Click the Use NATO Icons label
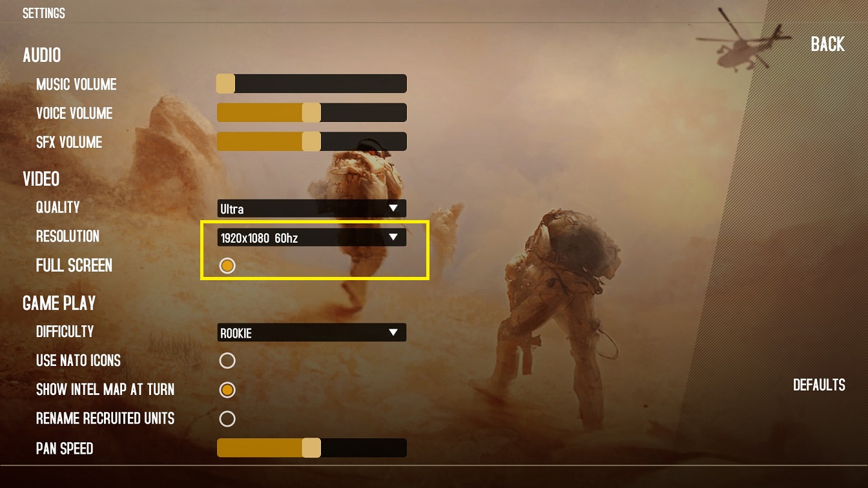 click(x=78, y=360)
